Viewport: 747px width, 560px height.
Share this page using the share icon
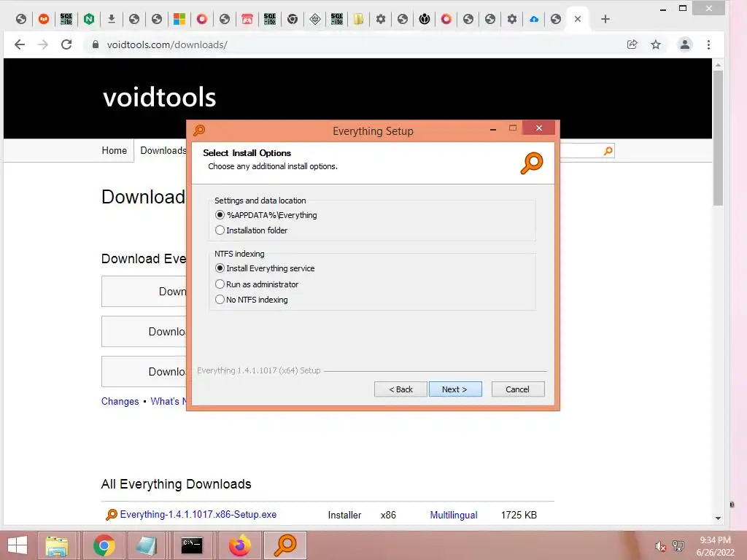click(632, 44)
